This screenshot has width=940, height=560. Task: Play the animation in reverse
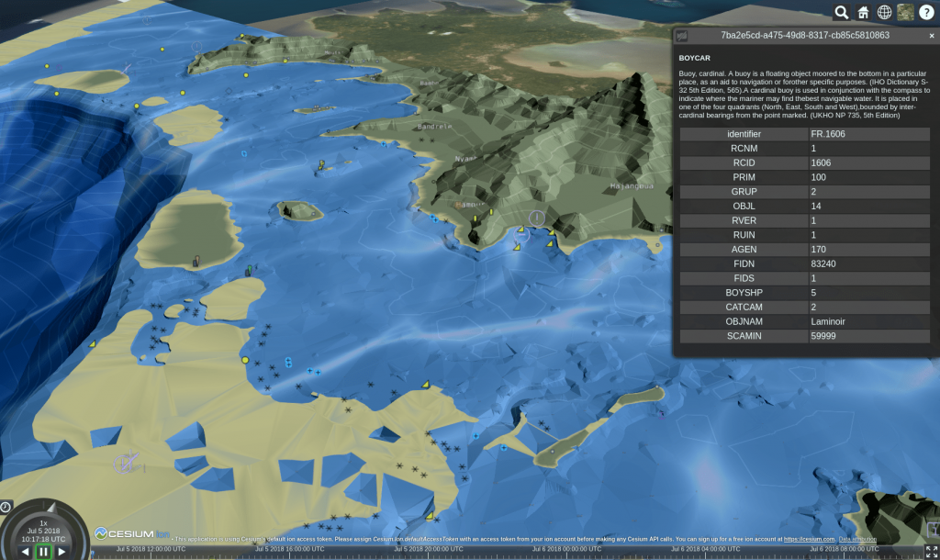tap(25, 552)
